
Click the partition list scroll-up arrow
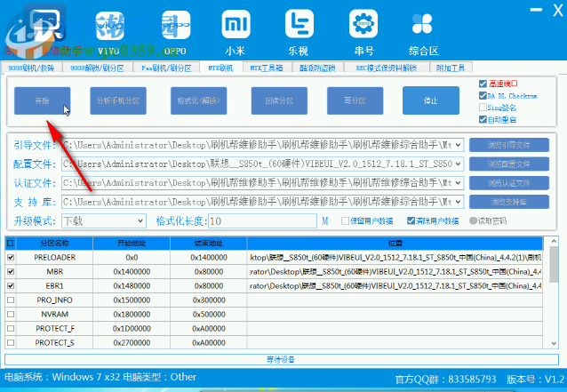coord(554,241)
